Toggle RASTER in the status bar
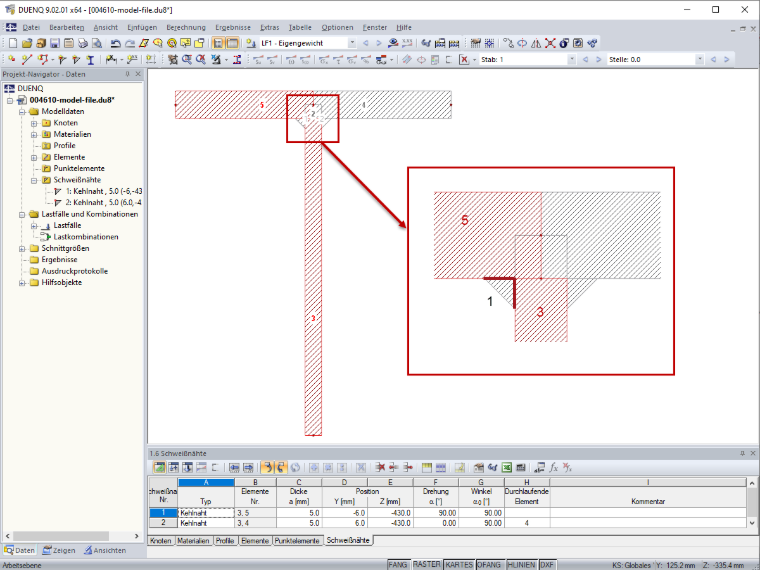 coord(427,565)
